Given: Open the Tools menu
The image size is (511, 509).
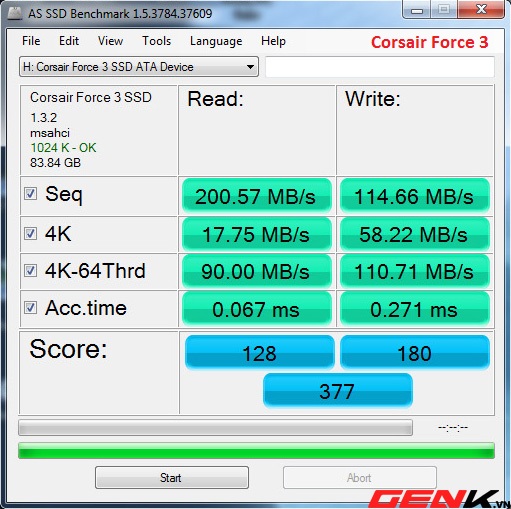Looking at the screenshot, I should [x=157, y=41].
